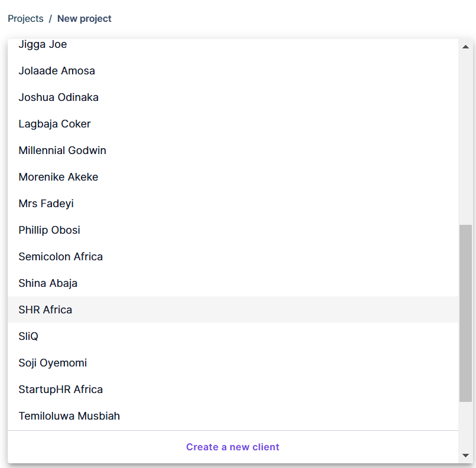The width and height of the screenshot is (476, 468).
Task: Click the scrollbar down arrow
Action: (x=465, y=455)
